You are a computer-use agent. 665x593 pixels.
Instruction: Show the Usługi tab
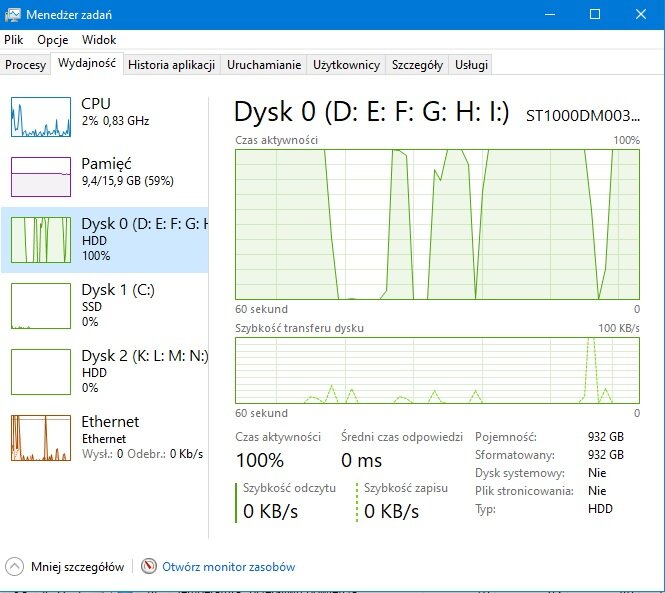pos(471,65)
